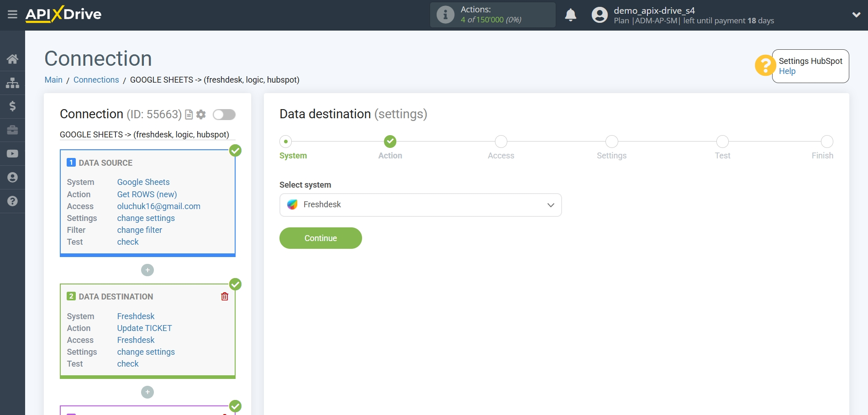Open the Settings HubSpot Help link
The height and width of the screenshot is (415, 868).
click(787, 71)
